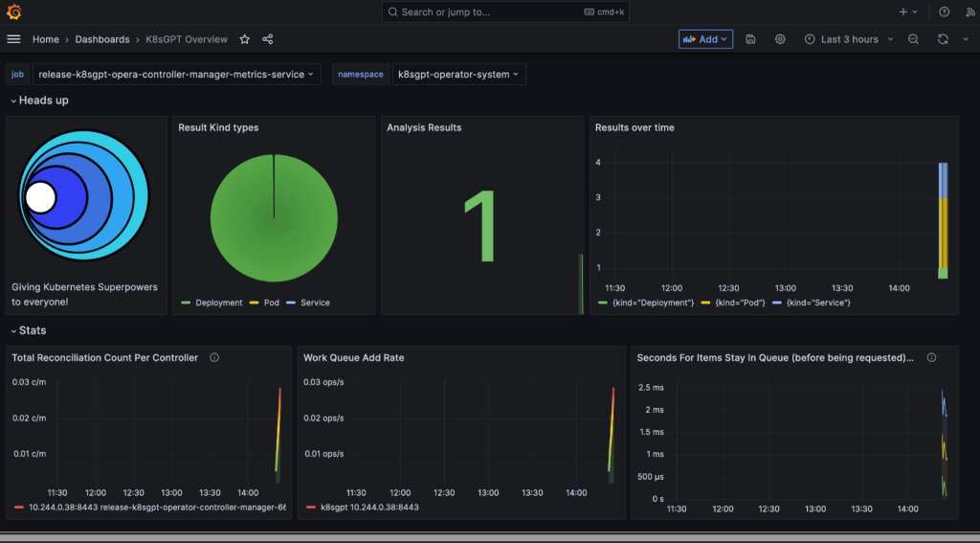Open the job variable dropdown
This screenshot has width=980, height=543.
[x=177, y=74]
